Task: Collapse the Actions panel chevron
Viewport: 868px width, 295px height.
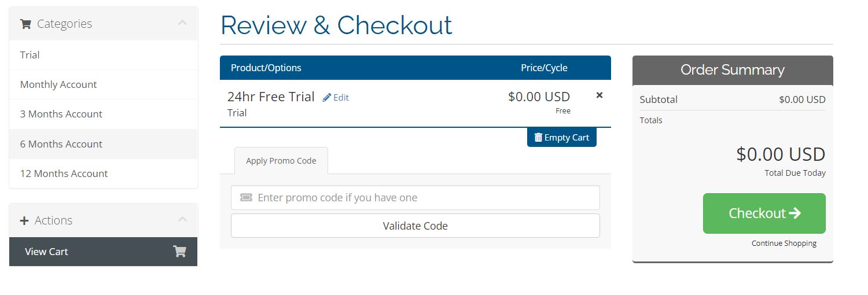Action: [182, 220]
